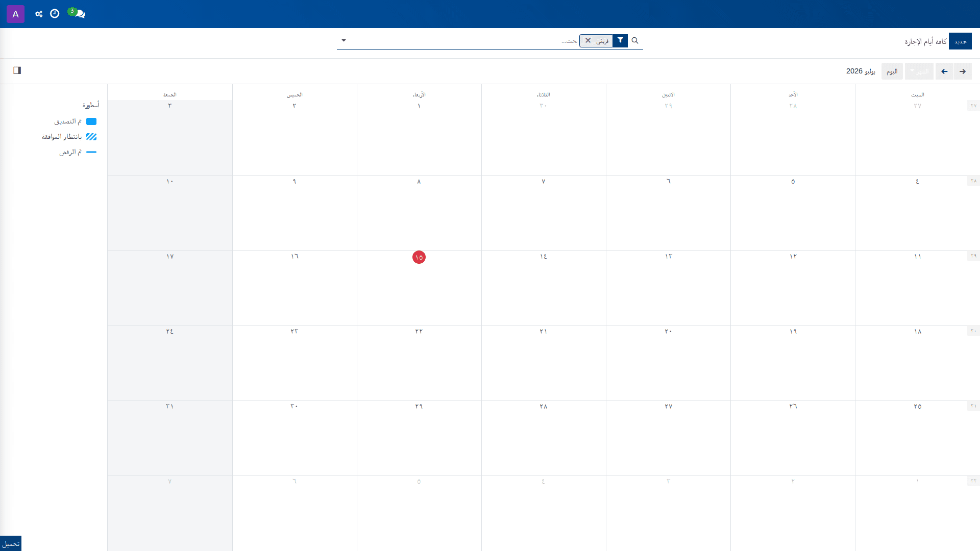Viewport: 980px width, 551px height.
Task: Click the day ١٧ date number
Action: pyautogui.click(x=170, y=256)
